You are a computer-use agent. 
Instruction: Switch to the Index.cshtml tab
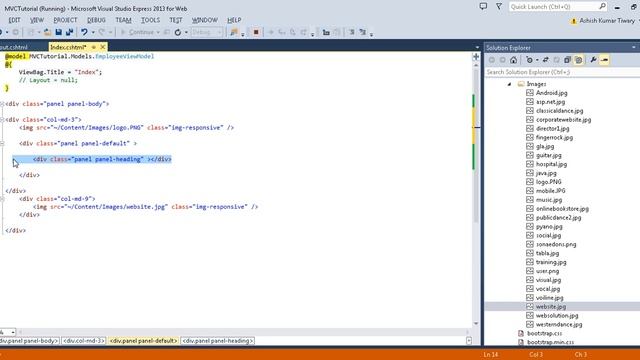click(x=68, y=47)
